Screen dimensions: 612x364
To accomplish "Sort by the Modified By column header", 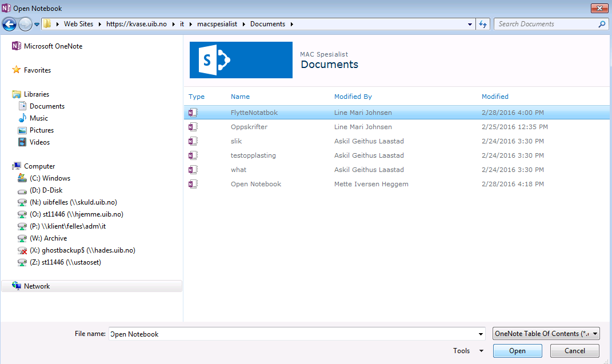I will click(x=353, y=97).
